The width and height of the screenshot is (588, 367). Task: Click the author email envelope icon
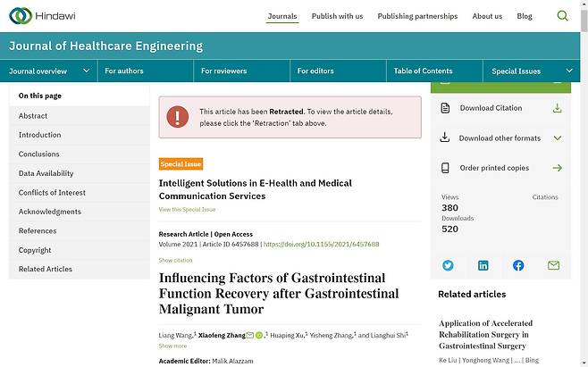tap(248, 335)
